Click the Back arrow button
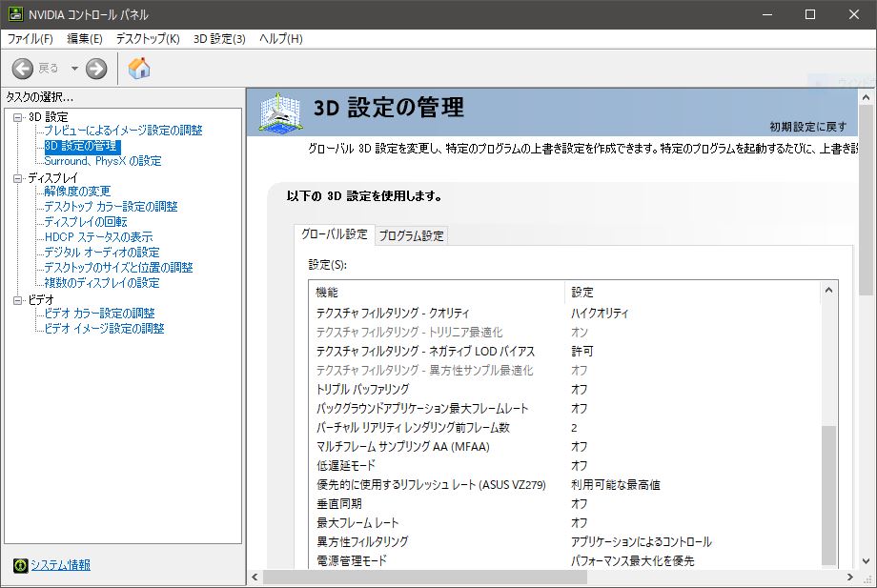877x588 pixels. pyautogui.click(x=23, y=69)
